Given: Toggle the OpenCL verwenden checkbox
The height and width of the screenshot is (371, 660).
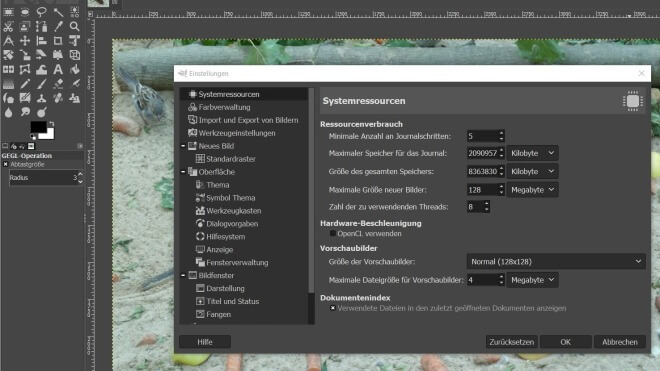Looking at the screenshot, I should [333, 233].
